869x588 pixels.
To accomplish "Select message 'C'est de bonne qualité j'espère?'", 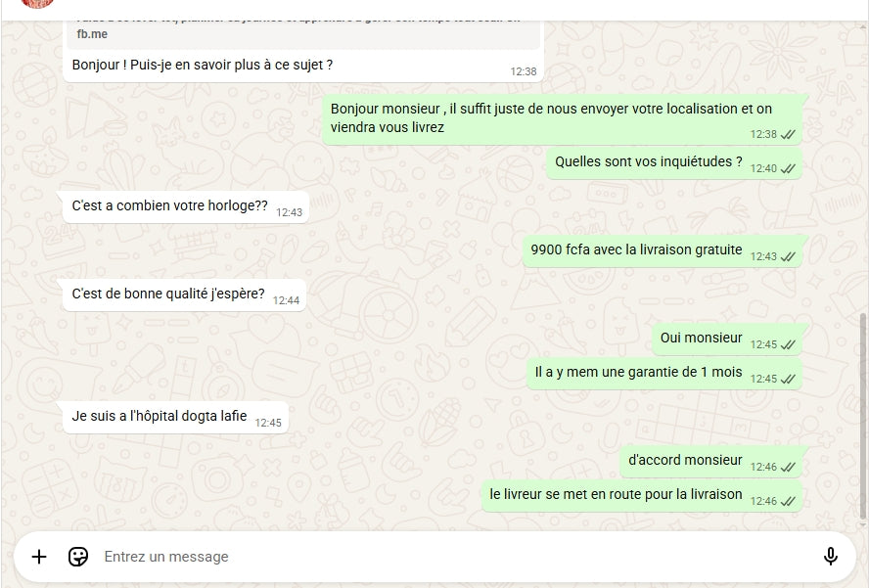I will point(168,294).
